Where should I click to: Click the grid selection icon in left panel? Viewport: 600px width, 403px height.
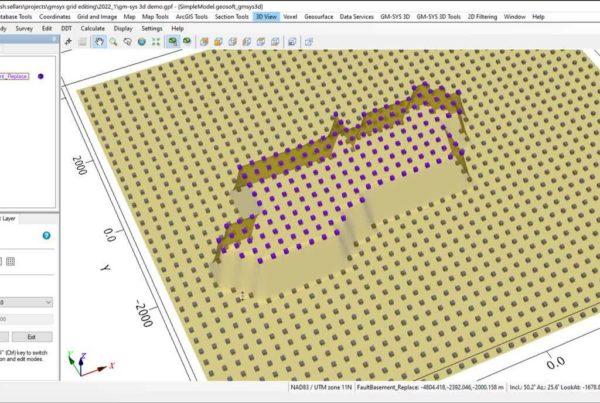pos(10,262)
